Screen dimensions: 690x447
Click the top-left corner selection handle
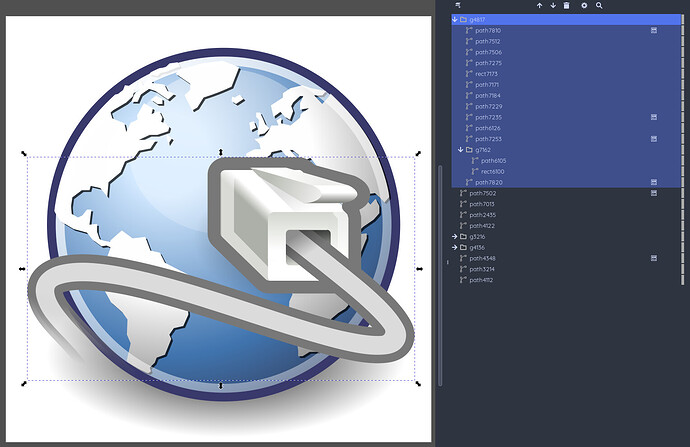click(24, 153)
